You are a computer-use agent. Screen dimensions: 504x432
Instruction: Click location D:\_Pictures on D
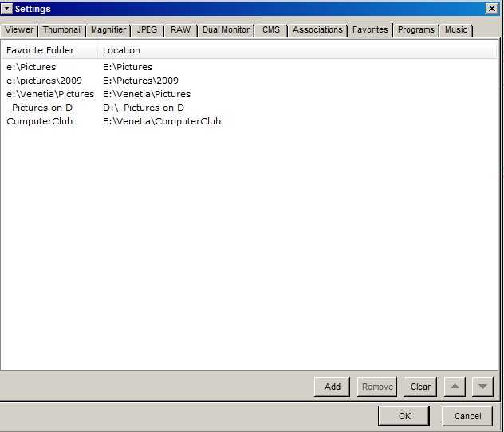tap(144, 108)
